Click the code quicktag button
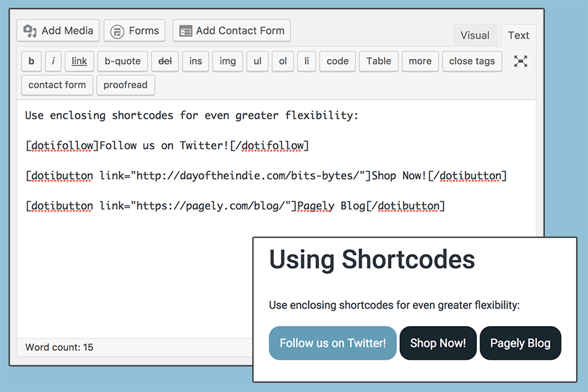588x392 pixels. pos(337,61)
